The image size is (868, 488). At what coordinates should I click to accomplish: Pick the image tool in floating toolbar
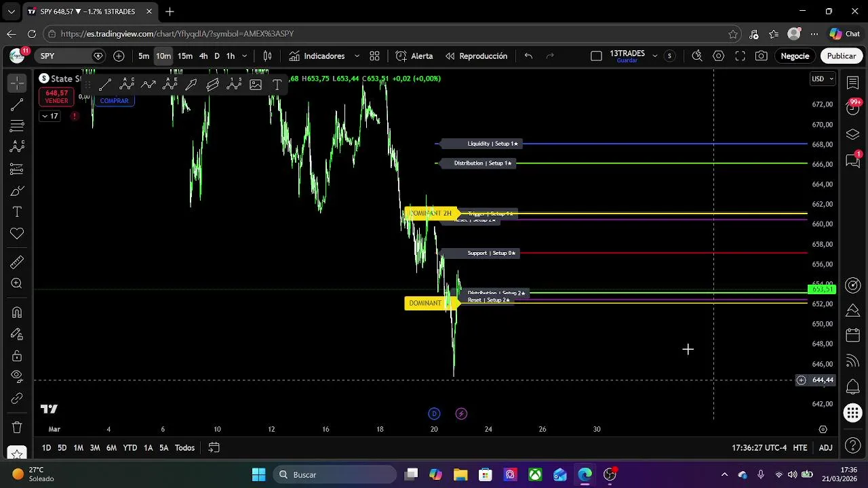click(256, 85)
